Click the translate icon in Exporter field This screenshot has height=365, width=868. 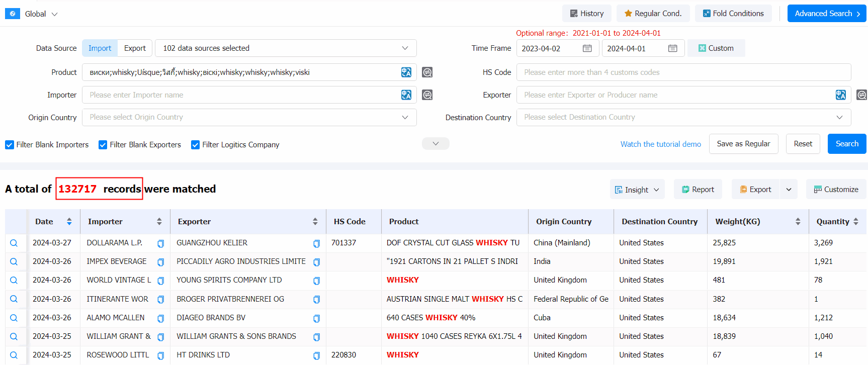(x=840, y=95)
